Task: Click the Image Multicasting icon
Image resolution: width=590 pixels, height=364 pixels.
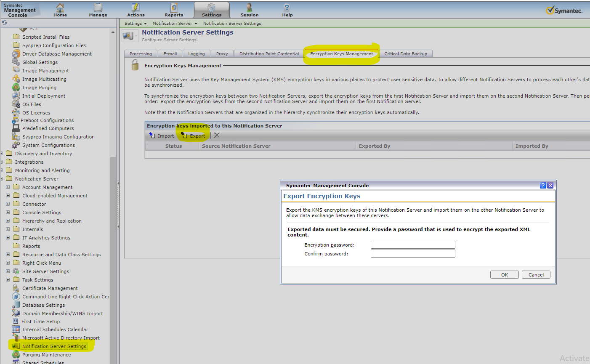Action: coord(16,79)
